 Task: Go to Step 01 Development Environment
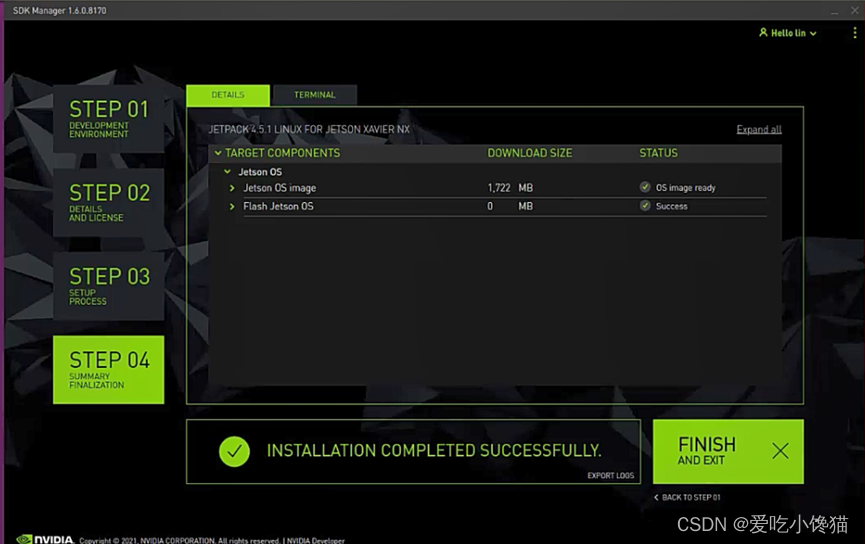(109, 119)
